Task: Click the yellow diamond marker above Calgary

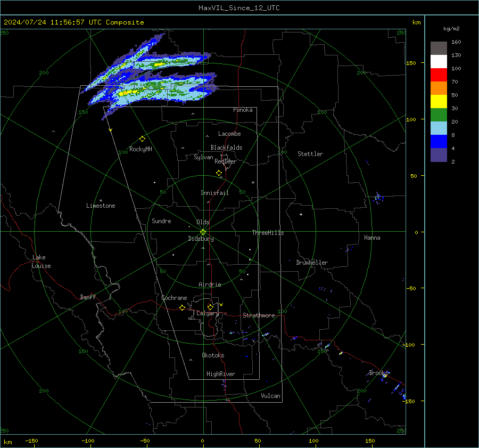Action: [x=210, y=307]
